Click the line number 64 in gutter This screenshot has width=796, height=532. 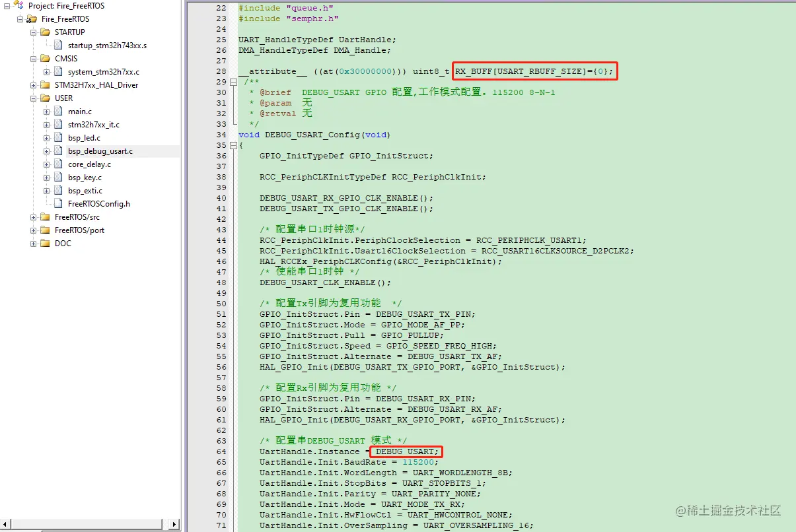point(221,451)
